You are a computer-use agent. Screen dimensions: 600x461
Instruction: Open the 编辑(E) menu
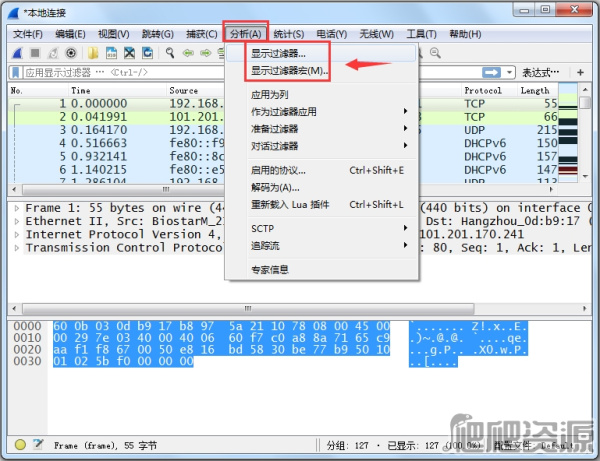tap(70, 34)
